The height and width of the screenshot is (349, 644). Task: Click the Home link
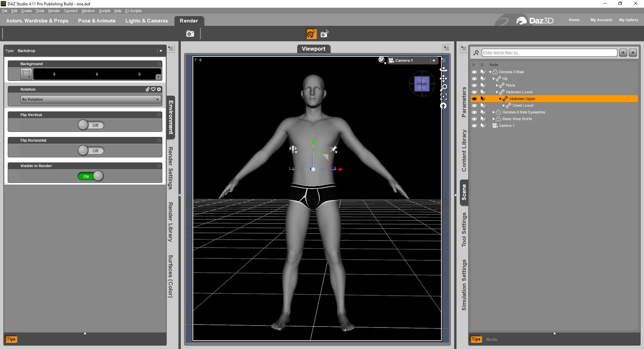click(574, 20)
